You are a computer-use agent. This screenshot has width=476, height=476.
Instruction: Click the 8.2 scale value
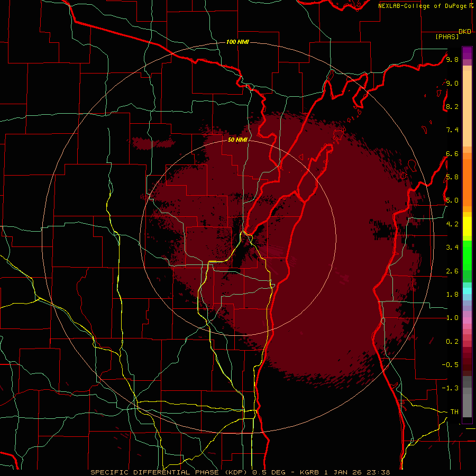point(452,106)
